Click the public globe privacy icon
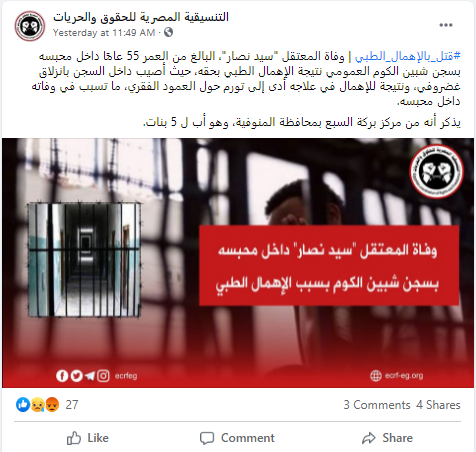 pyautogui.click(x=169, y=32)
